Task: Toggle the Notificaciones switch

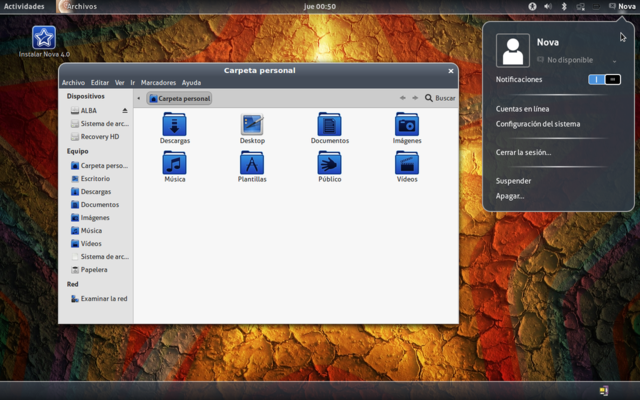Action: click(604, 80)
